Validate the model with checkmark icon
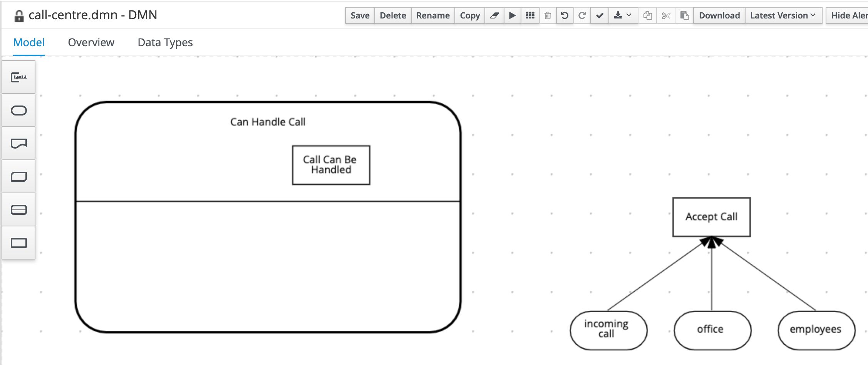Screen dimensions: 868x365 coord(600,15)
